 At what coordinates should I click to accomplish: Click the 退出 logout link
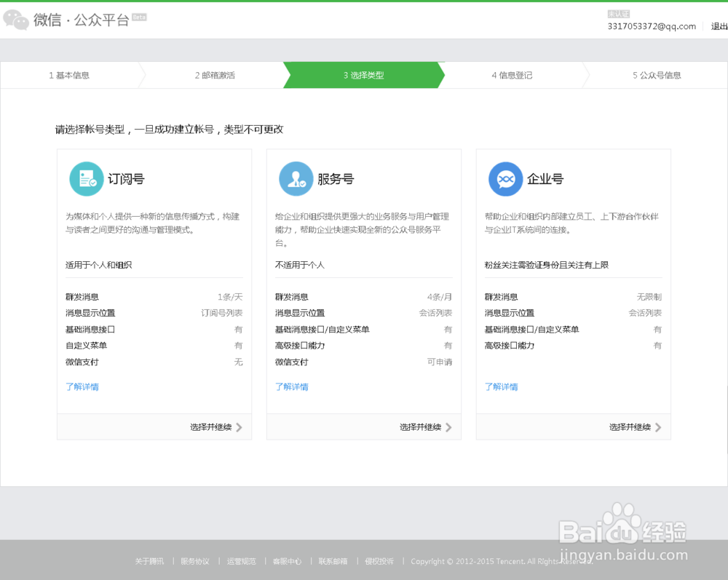719,26
